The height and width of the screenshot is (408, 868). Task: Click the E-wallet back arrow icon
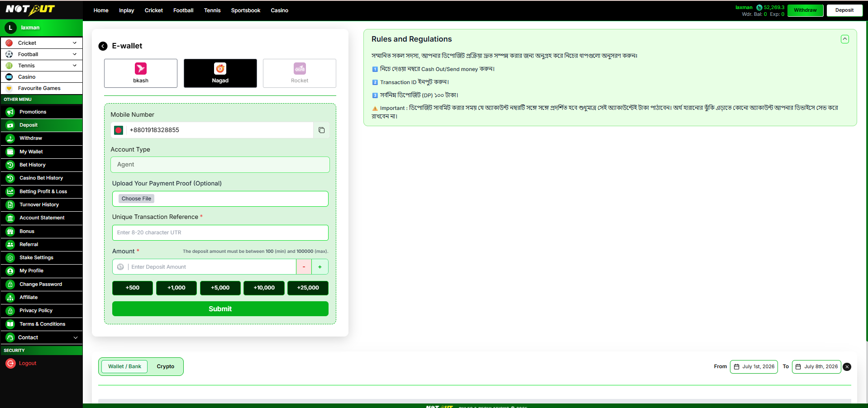103,46
